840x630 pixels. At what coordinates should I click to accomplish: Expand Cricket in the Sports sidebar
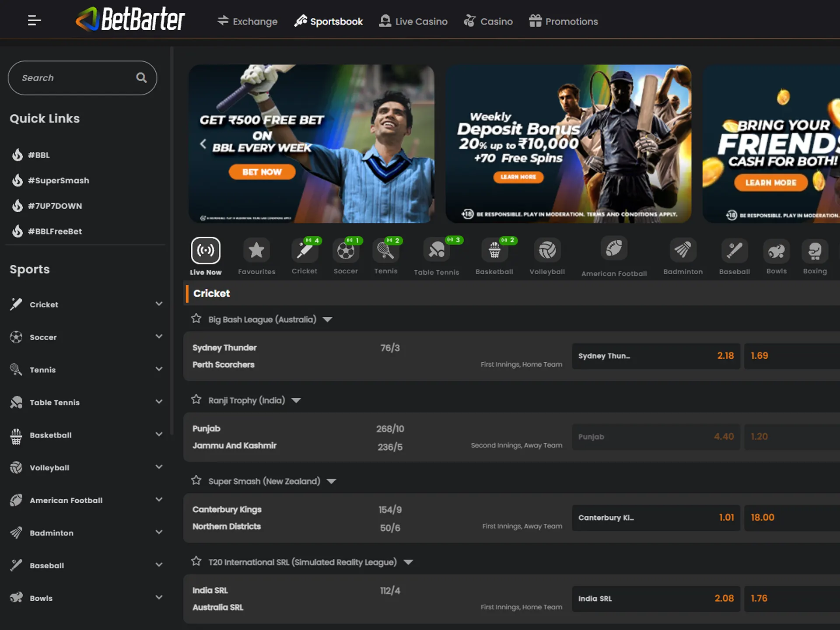pyautogui.click(x=159, y=304)
